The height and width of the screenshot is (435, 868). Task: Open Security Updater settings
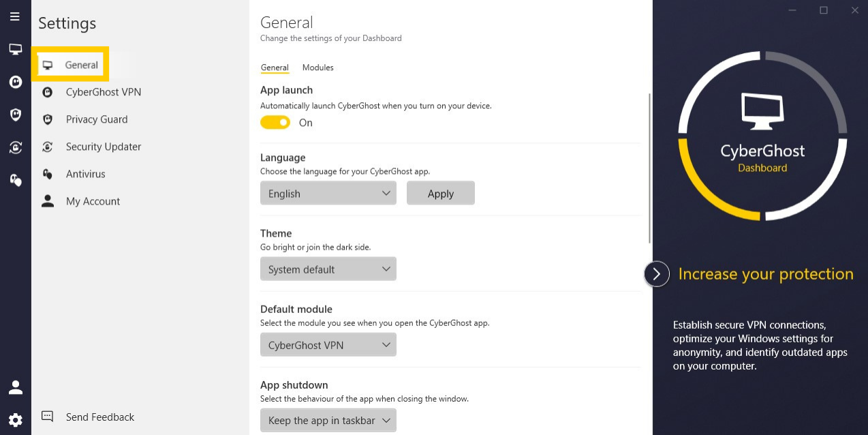coord(104,147)
